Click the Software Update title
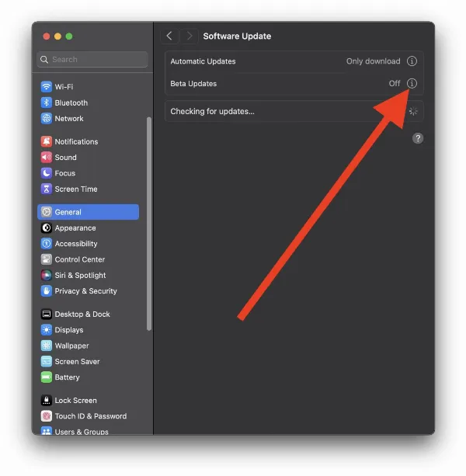Viewport: 466px width, 476px height. (237, 36)
